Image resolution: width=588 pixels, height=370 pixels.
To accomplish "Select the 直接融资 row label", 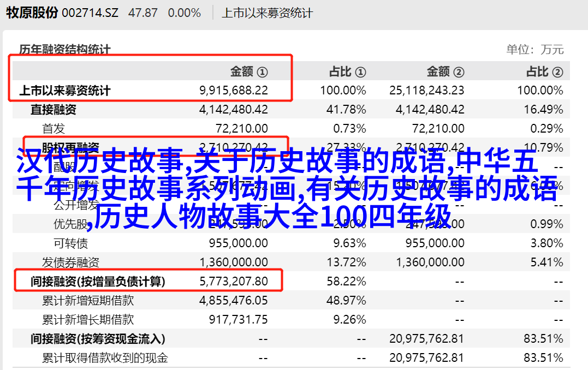I will tap(54, 110).
